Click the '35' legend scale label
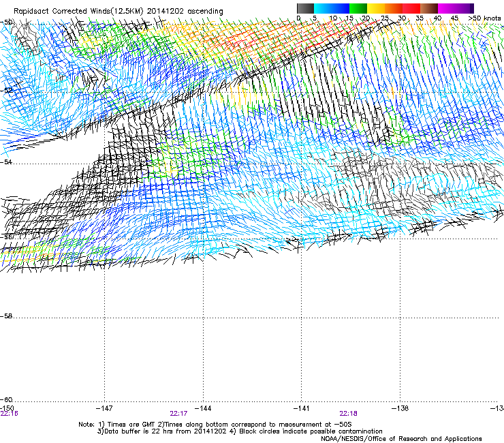504x443 pixels. [420, 18]
